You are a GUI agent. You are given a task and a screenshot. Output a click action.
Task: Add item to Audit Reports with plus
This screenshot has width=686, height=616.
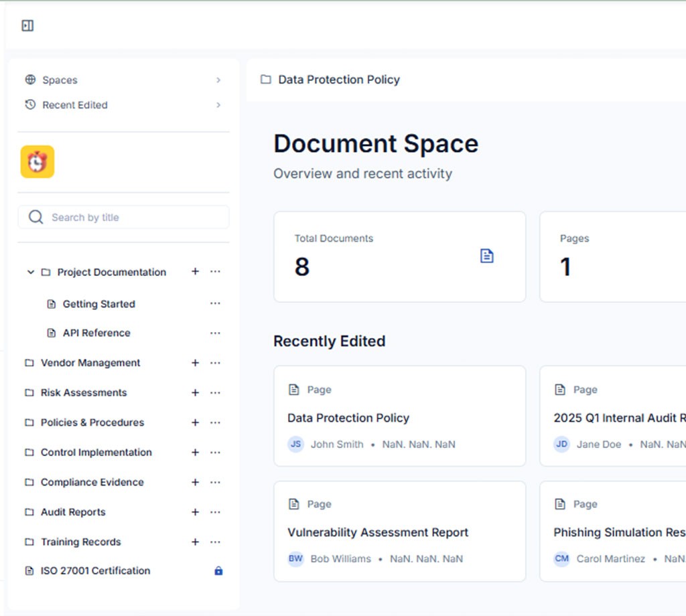pyautogui.click(x=195, y=512)
